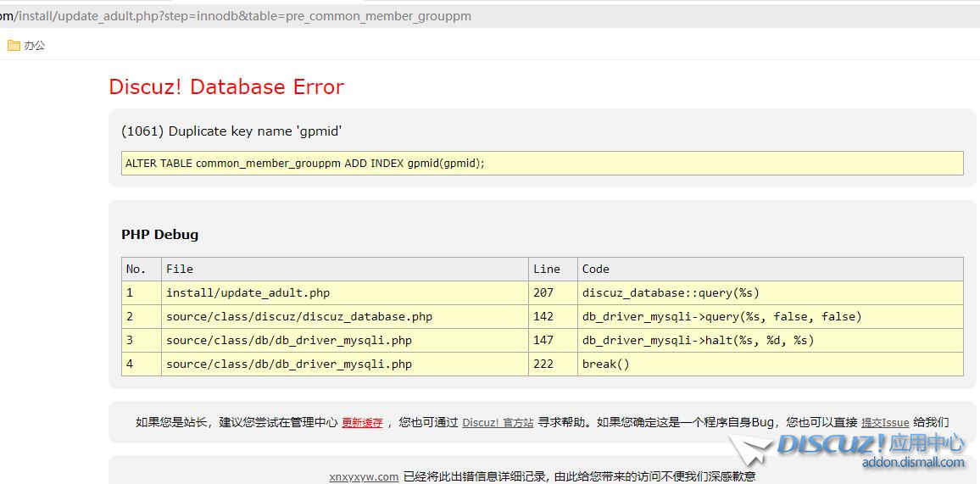Image resolution: width=980 pixels, height=484 pixels.
Task: Click the line number 207 cell
Action: [543, 292]
